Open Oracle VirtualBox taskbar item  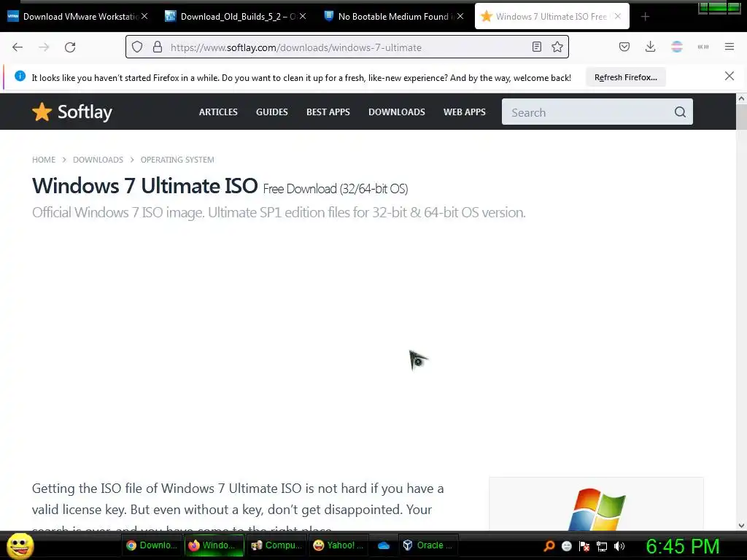pyautogui.click(x=427, y=545)
